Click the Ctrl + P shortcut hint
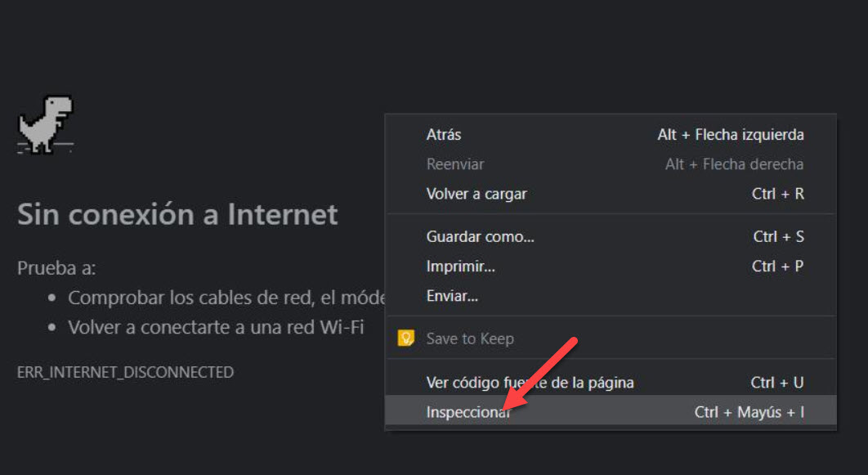 tap(778, 267)
